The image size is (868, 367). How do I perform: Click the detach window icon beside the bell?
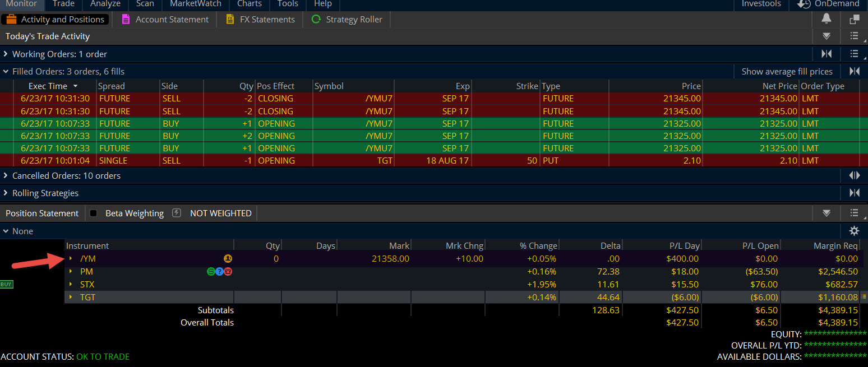click(854, 19)
